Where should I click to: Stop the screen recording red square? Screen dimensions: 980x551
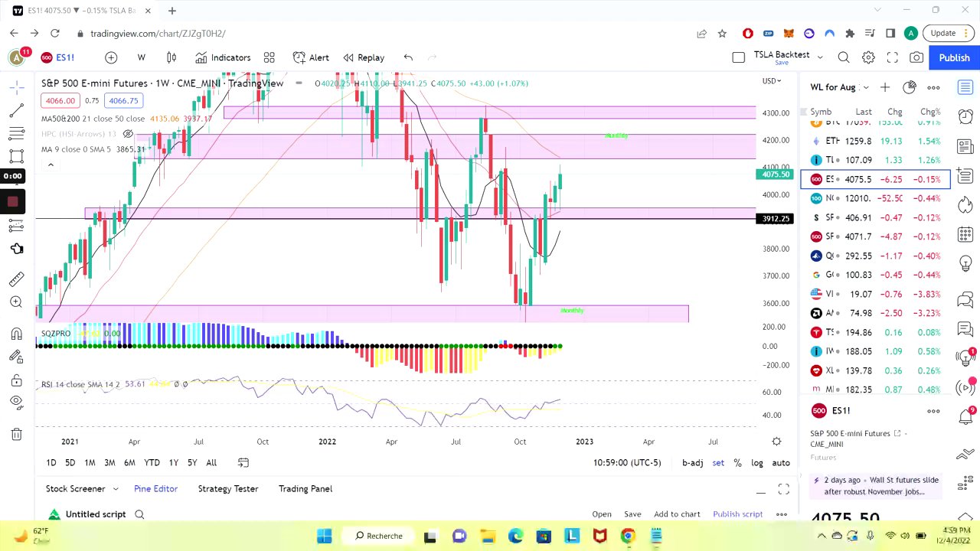click(x=13, y=201)
